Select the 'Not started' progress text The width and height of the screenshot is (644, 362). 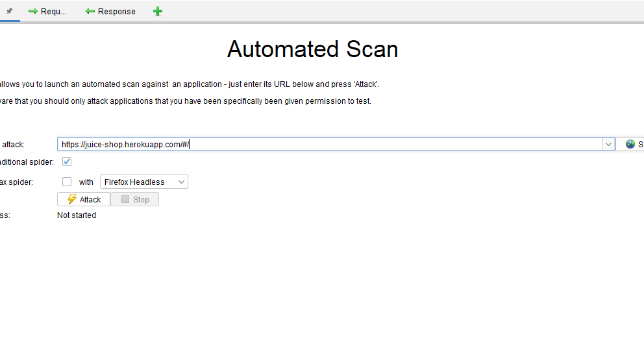77,215
